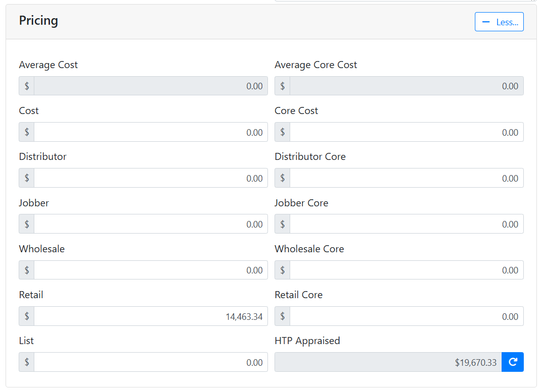Select the Jobber Core price input
The width and height of the screenshot is (546, 392).
coord(406,224)
